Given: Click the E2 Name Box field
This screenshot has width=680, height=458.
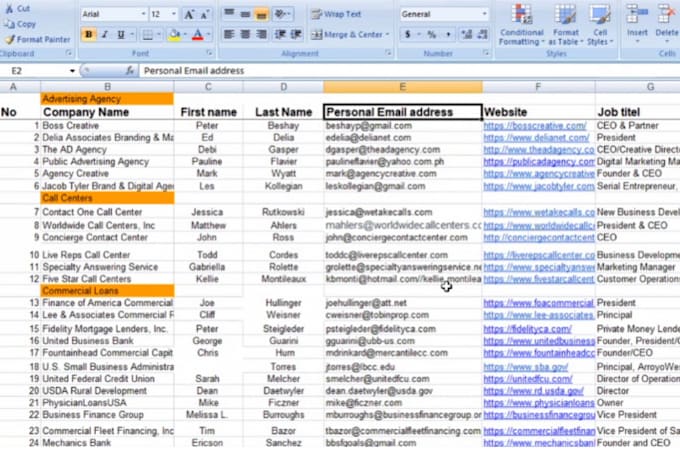Looking at the screenshot, I should [x=35, y=71].
